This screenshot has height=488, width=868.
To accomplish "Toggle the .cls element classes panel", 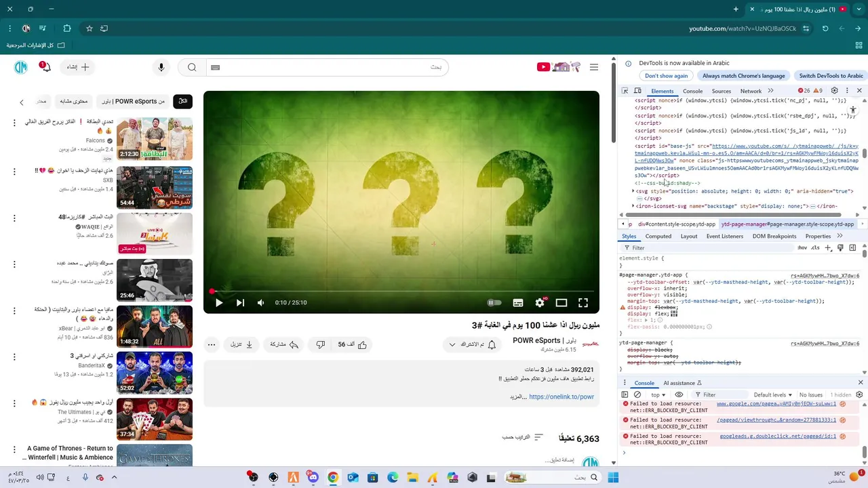I will tap(815, 248).
